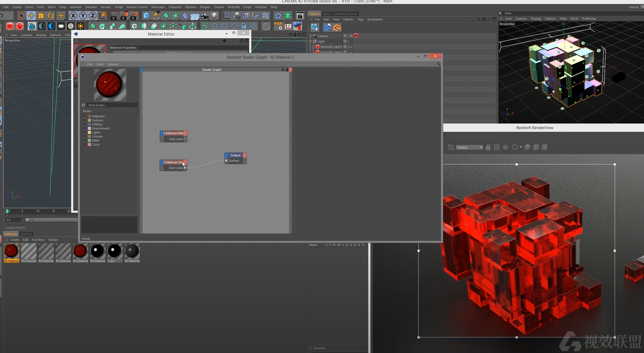Image resolution: width=644 pixels, height=353 pixels.
Task: Select the Scale tool
Action: click(41, 16)
